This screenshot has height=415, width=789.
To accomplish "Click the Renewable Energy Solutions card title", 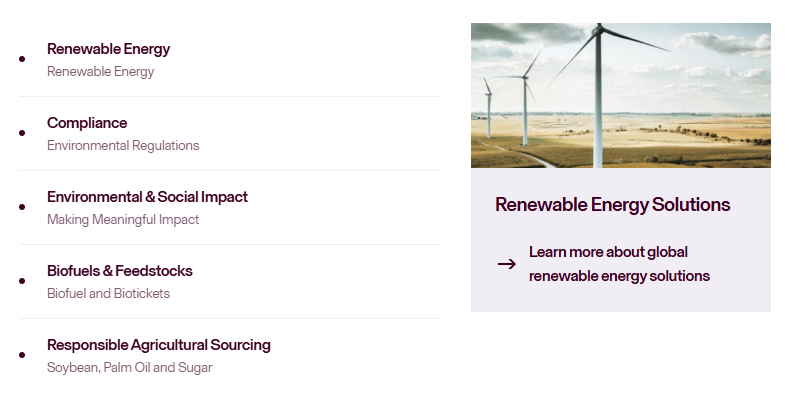I will click(612, 205).
